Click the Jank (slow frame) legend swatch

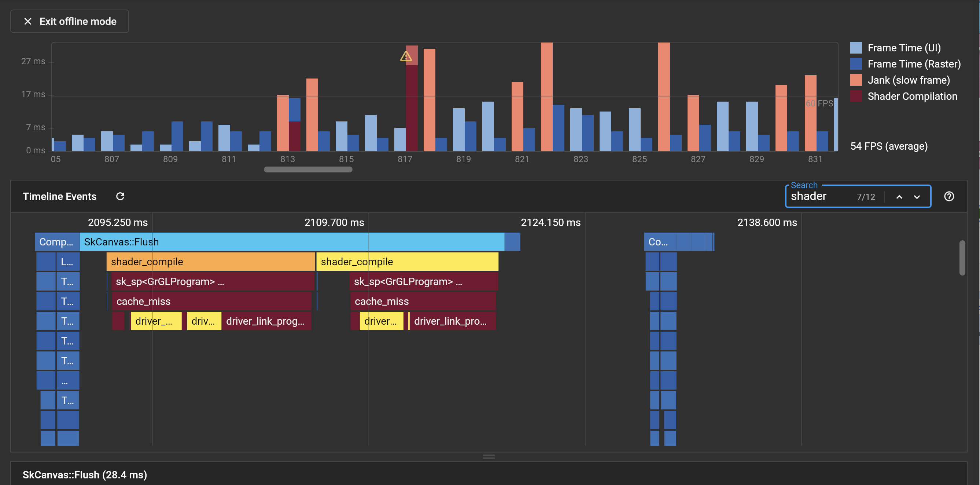[x=856, y=80]
